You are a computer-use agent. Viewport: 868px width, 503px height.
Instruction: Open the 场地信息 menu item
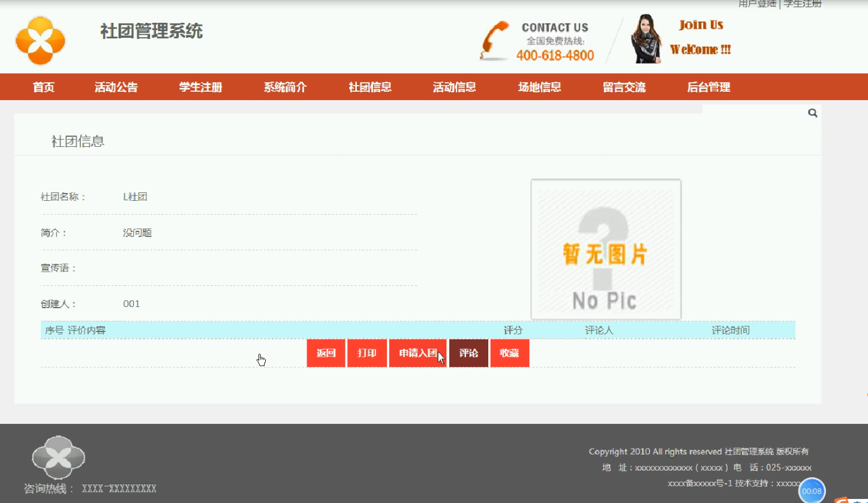(x=540, y=87)
